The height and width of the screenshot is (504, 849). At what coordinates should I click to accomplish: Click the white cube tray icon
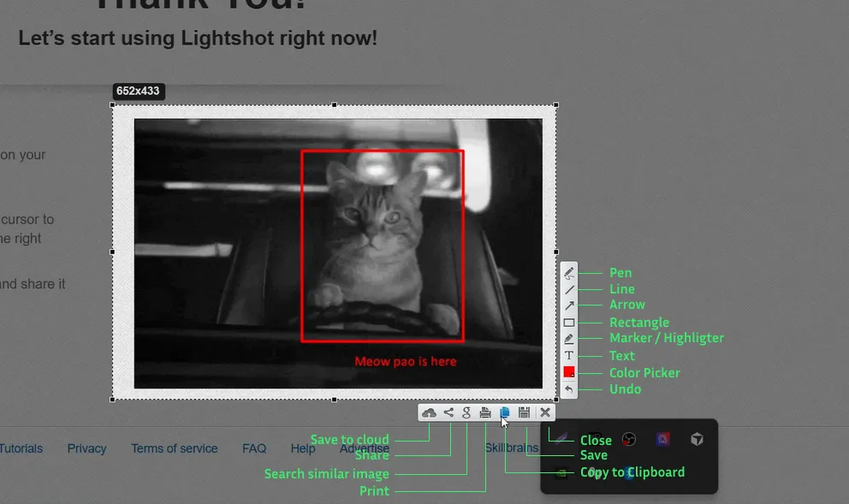(x=697, y=439)
